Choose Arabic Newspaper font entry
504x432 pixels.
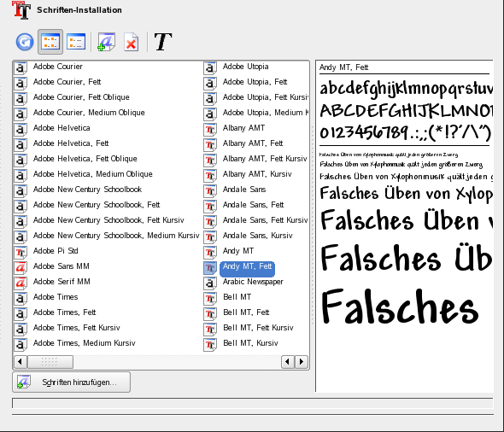pos(253,282)
